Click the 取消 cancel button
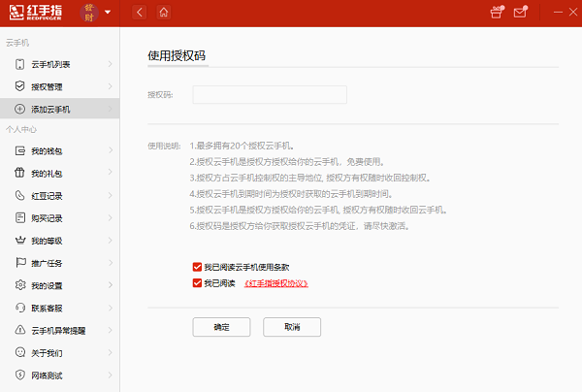This screenshot has height=392, width=582. [x=292, y=327]
